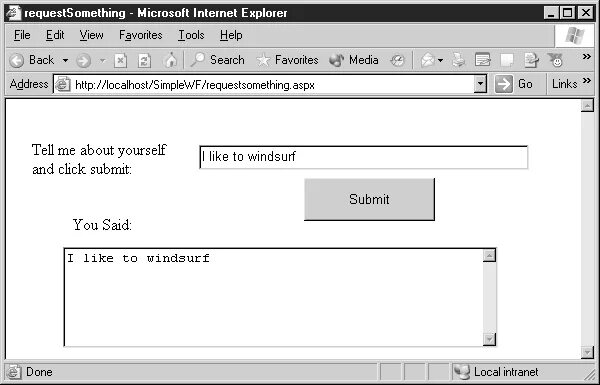
Task: Click the page icon in the address bar
Action: [x=62, y=84]
